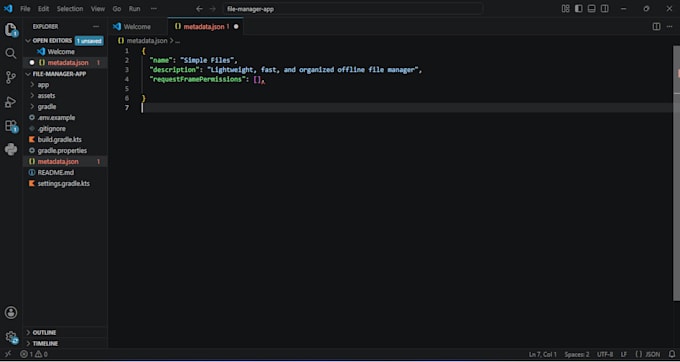Open the Python activity bar icon

[10, 150]
